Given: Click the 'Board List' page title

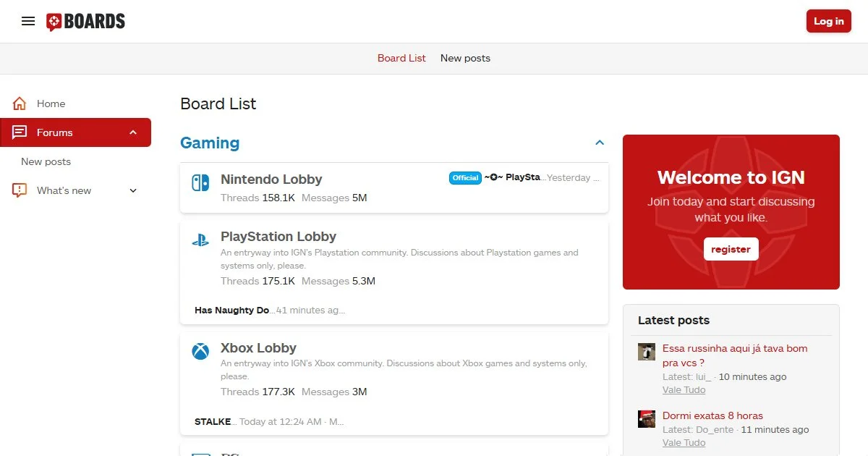Looking at the screenshot, I should (218, 104).
